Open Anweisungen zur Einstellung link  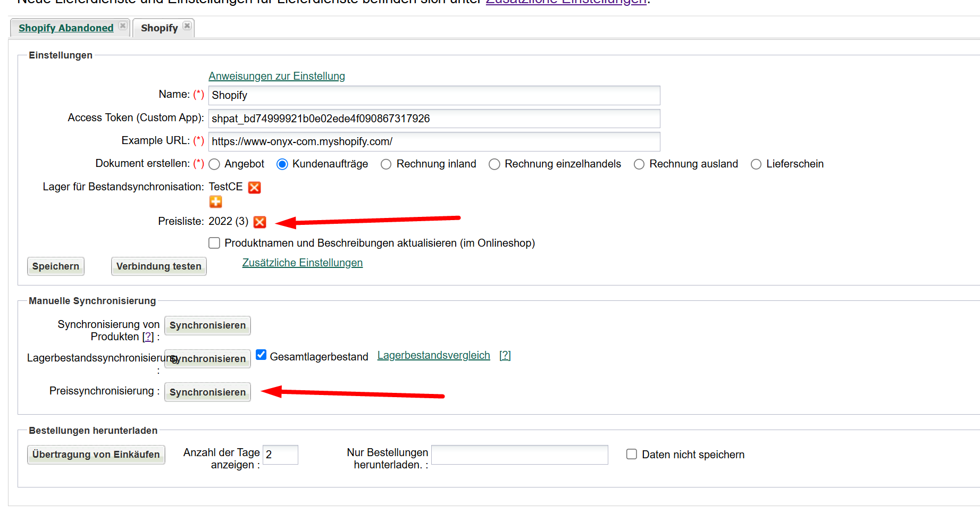point(277,76)
